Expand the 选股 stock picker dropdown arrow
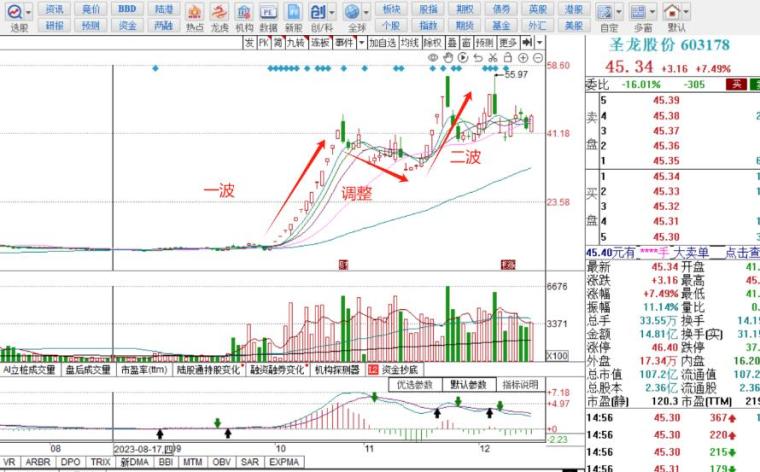Viewport: 760px width, 472px height. tap(26, 10)
